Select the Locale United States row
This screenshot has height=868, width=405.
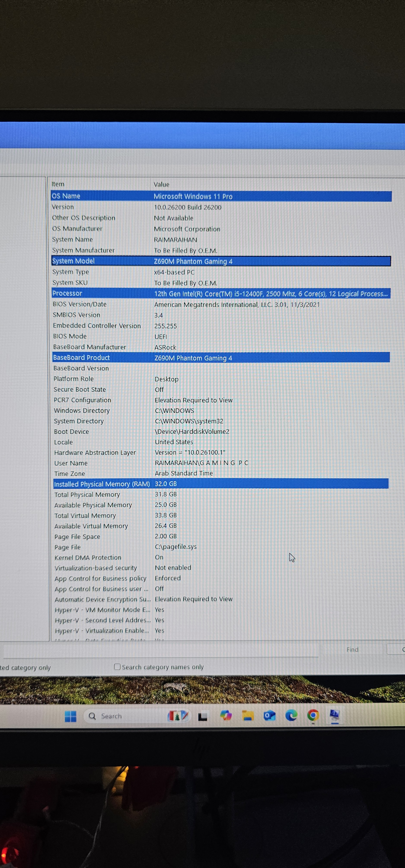(221, 442)
